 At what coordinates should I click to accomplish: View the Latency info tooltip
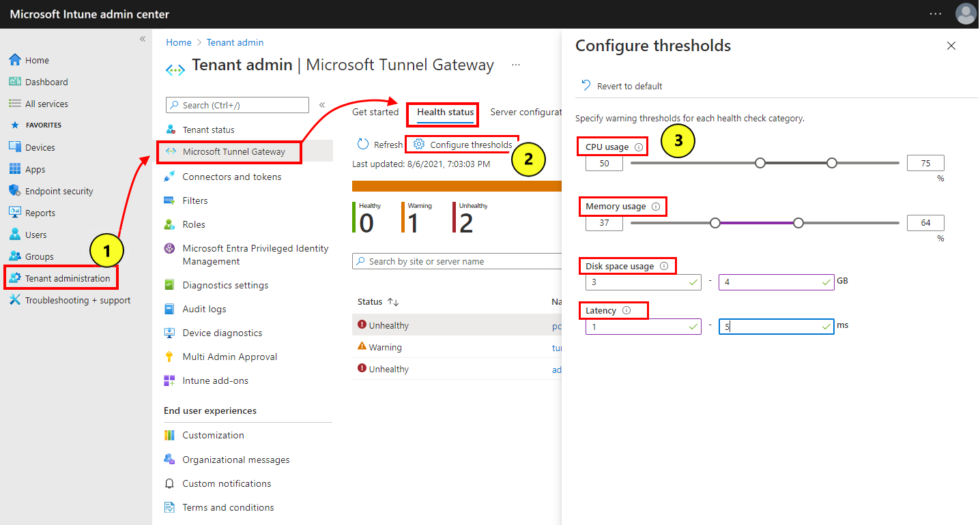tap(627, 310)
